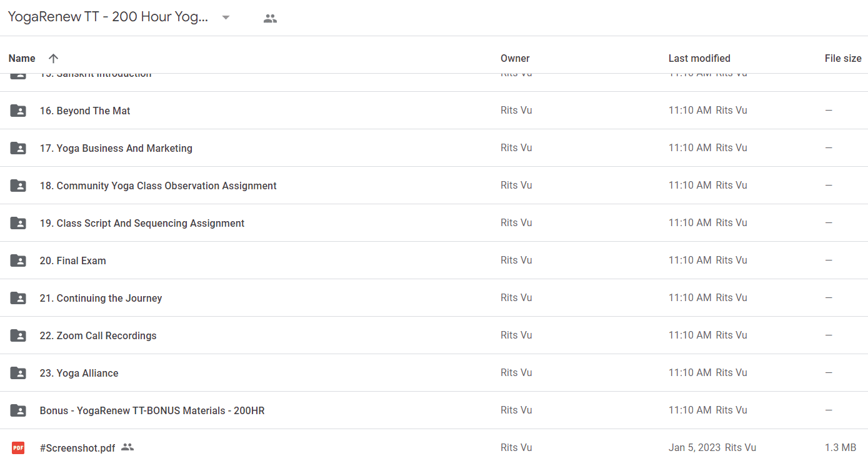Select folder icon for 22. Zoom Call Recordings
868x466 pixels.
[18, 335]
